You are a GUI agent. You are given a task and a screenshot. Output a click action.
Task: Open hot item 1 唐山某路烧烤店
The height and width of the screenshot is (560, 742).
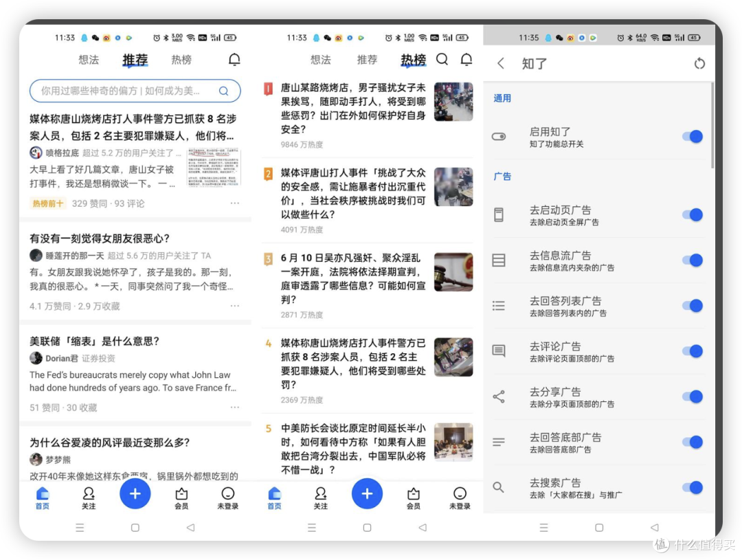[x=353, y=109]
